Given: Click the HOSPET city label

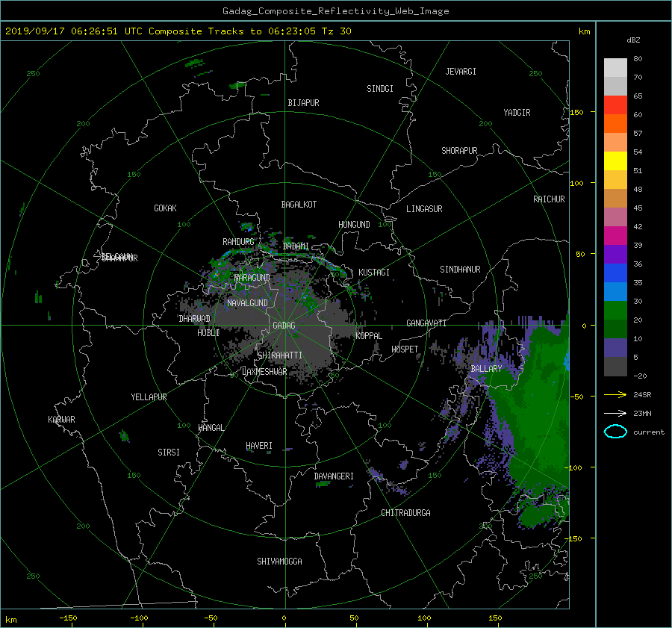Looking at the screenshot, I should click(x=405, y=349).
